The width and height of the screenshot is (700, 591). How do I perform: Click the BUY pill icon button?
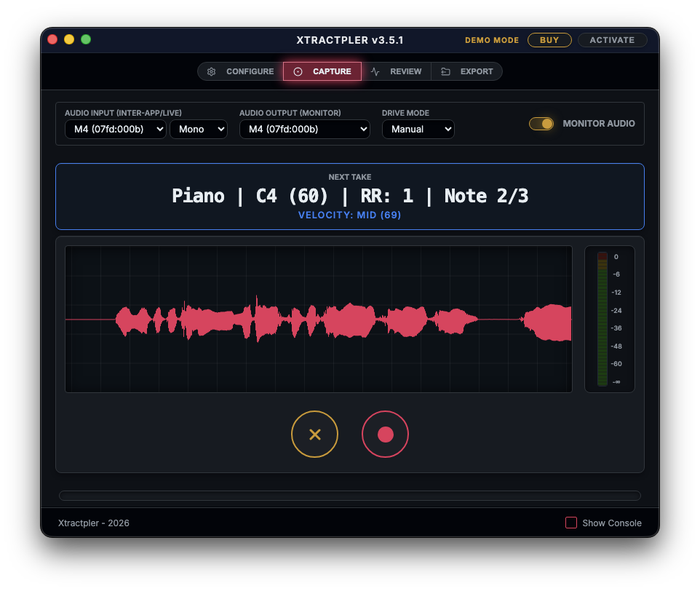549,40
